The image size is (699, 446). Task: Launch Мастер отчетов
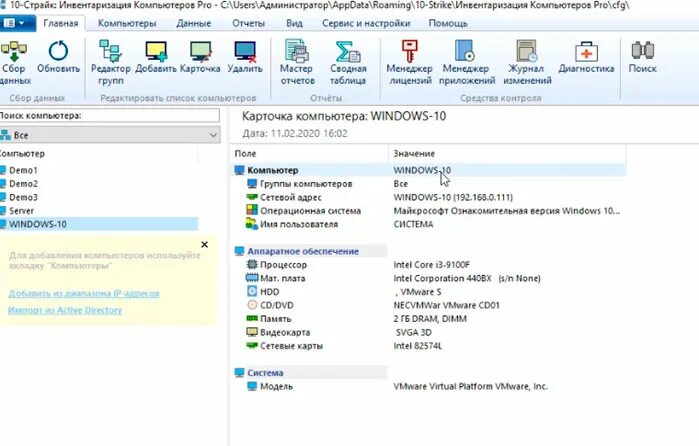tap(297, 62)
